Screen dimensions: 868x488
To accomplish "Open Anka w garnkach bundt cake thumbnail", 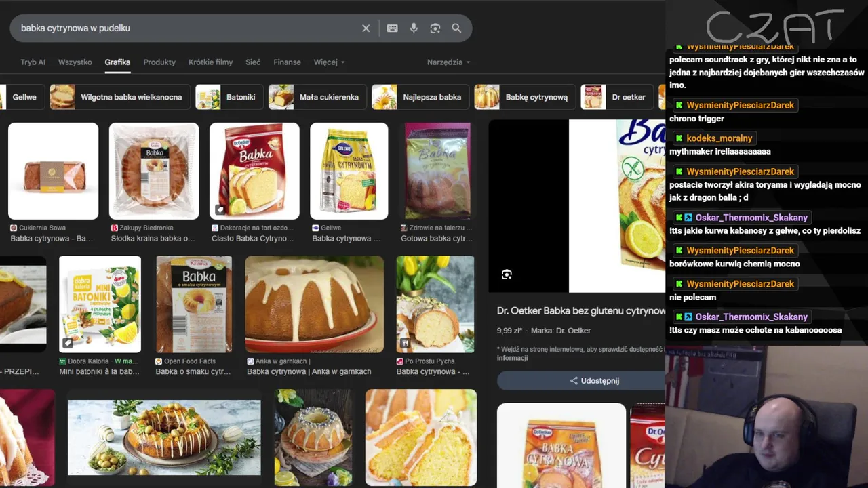I will point(314,304).
